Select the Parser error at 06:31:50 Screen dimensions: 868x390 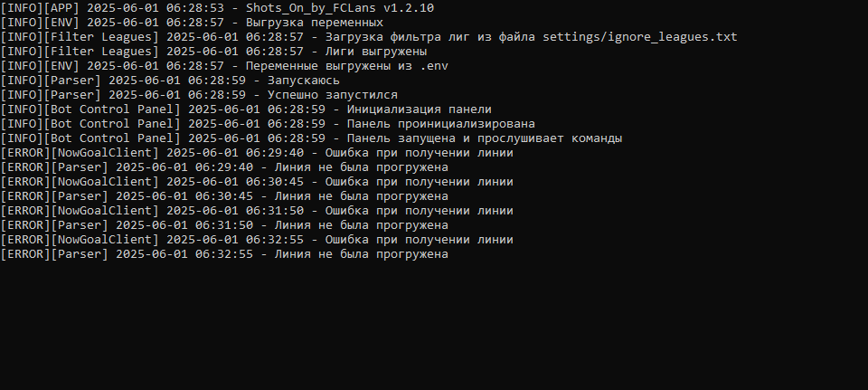tap(224, 225)
